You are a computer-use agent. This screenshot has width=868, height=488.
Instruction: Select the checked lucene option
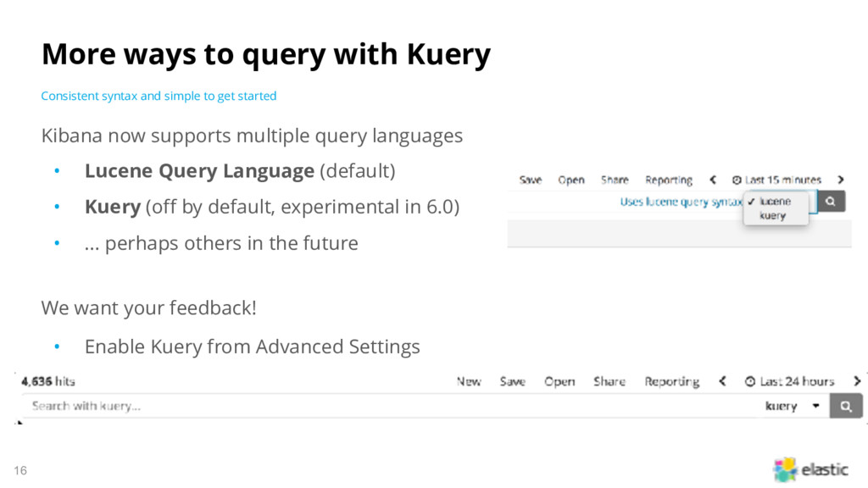click(x=775, y=202)
